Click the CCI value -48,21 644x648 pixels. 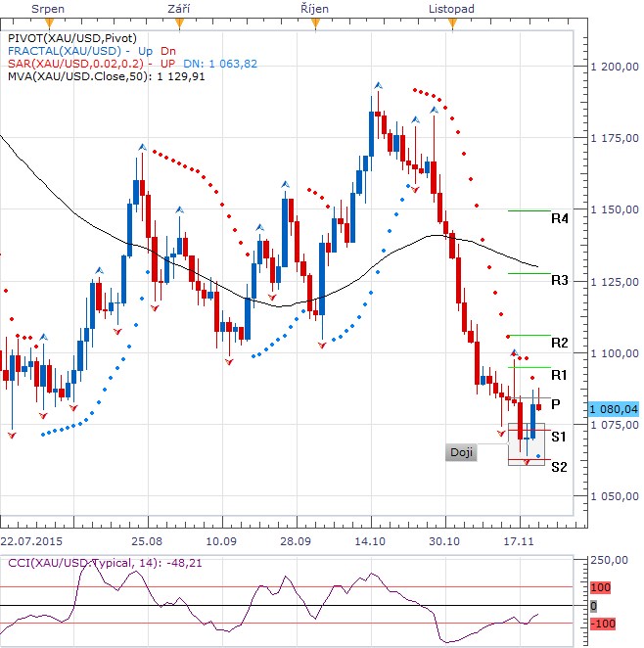click(184, 563)
